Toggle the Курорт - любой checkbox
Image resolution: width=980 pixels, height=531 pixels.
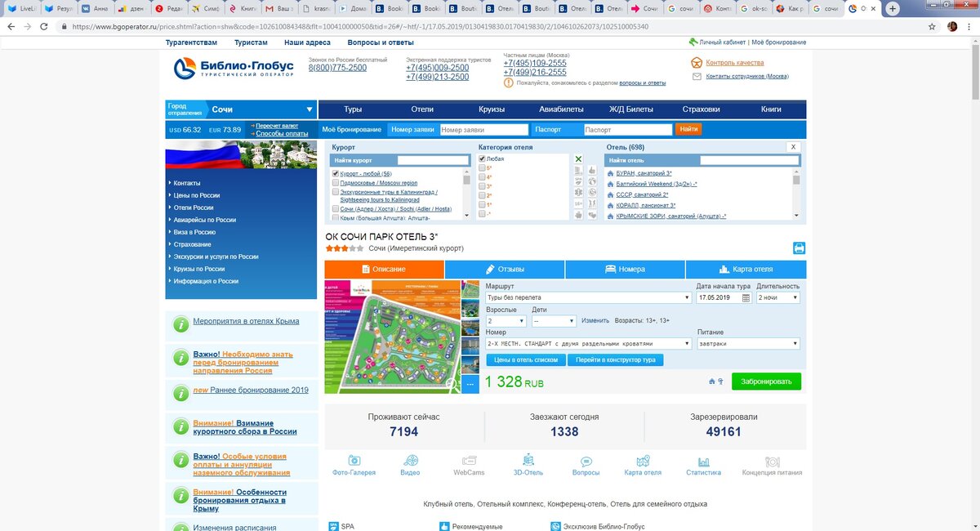[x=336, y=174]
